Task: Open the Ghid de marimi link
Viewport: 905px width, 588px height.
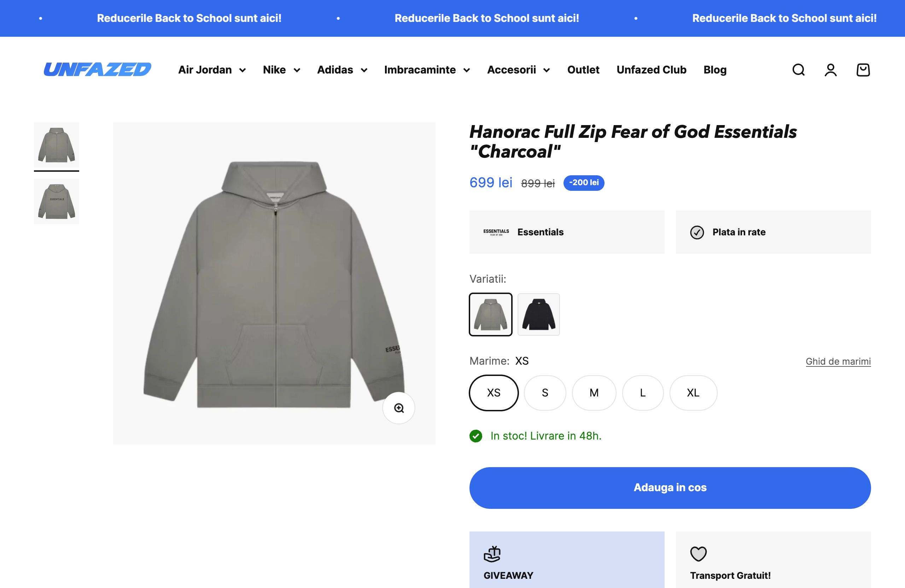Action: (x=838, y=361)
